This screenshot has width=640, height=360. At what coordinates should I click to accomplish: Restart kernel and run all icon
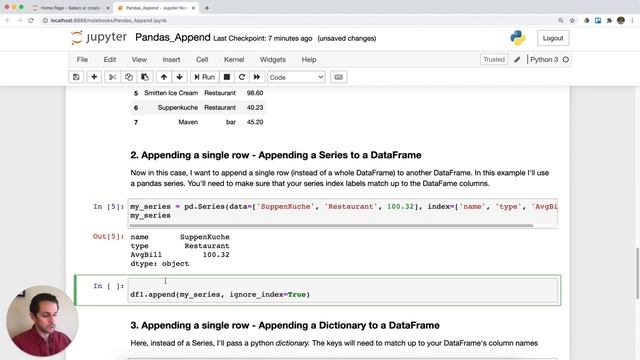[257, 77]
